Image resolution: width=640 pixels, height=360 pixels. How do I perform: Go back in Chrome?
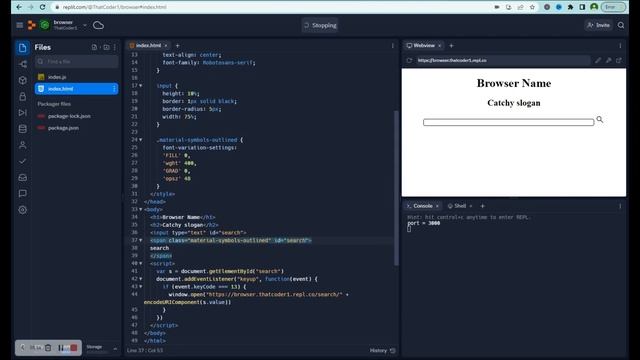[19, 7]
